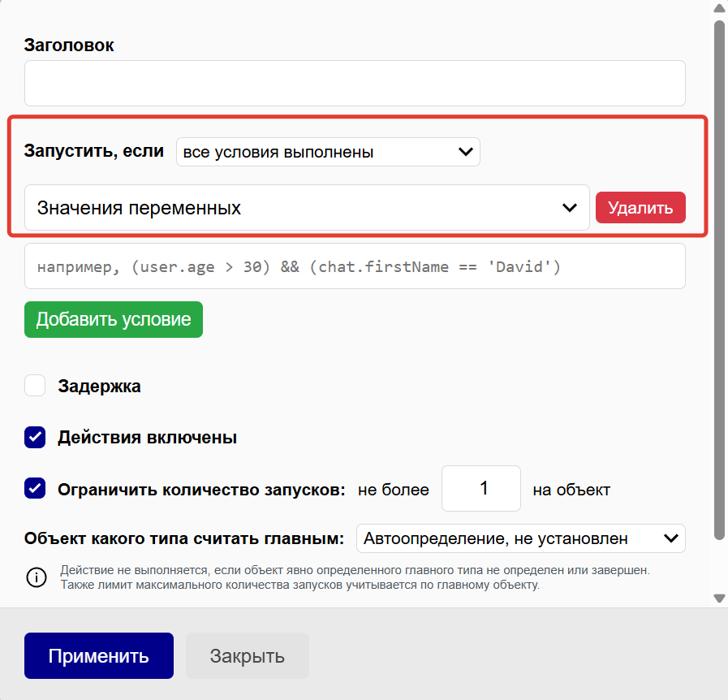
Task: Click the Применить button
Action: 99,656
